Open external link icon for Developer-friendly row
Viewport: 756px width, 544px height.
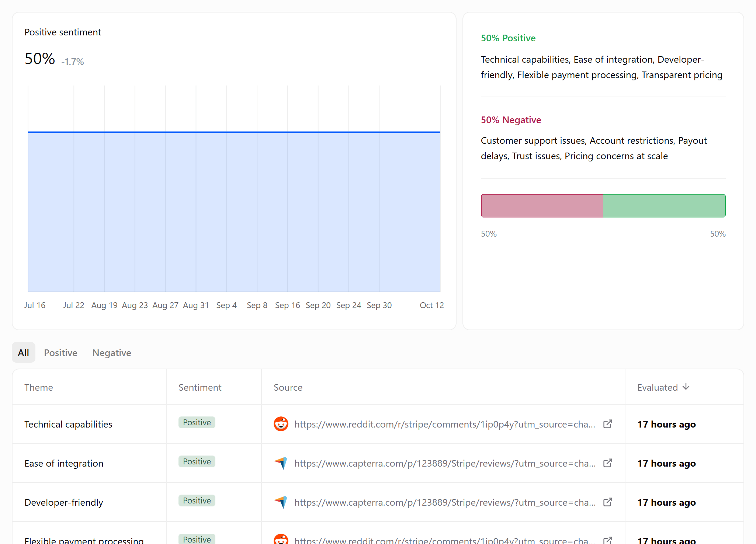pyautogui.click(x=608, y=502)
